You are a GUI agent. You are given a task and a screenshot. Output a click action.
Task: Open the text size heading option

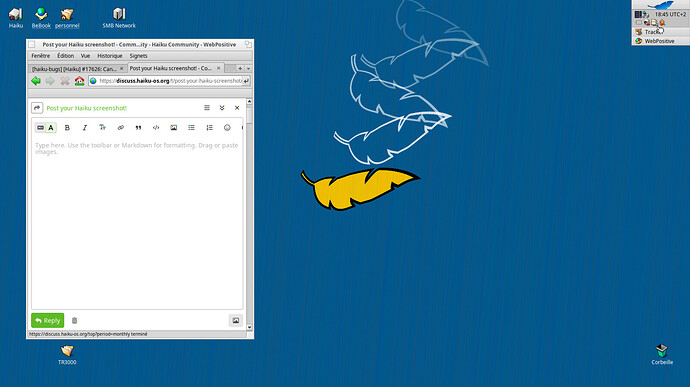click(103, 128)
